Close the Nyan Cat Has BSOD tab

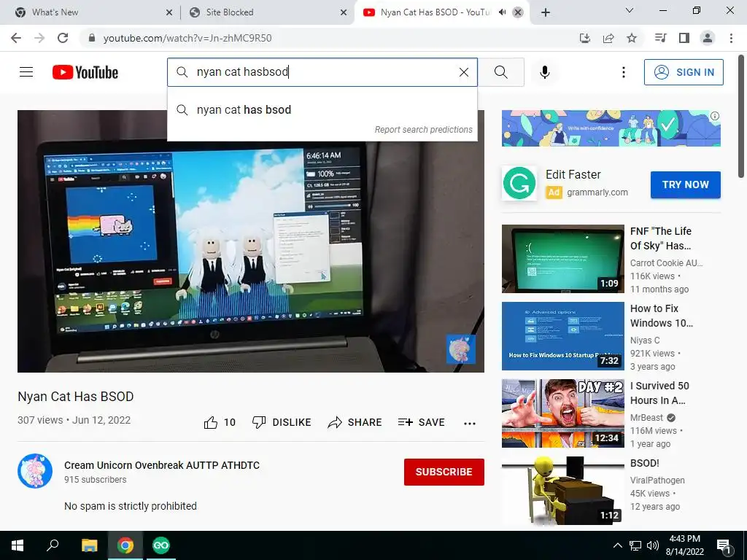518,12
